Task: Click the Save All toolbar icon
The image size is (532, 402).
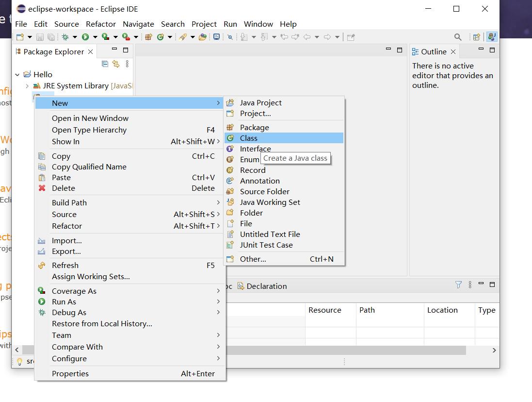Action: 51,37
